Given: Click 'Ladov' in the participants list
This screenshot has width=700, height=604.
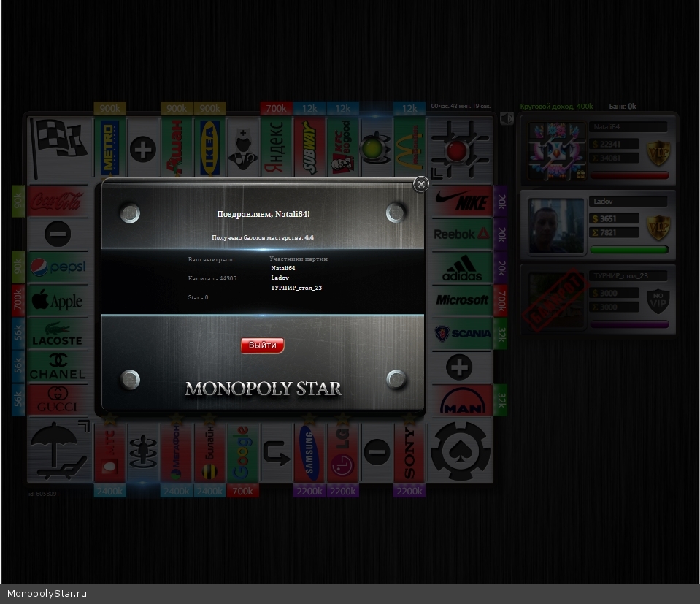Looking at the screenshot, I should coord(280,278).
